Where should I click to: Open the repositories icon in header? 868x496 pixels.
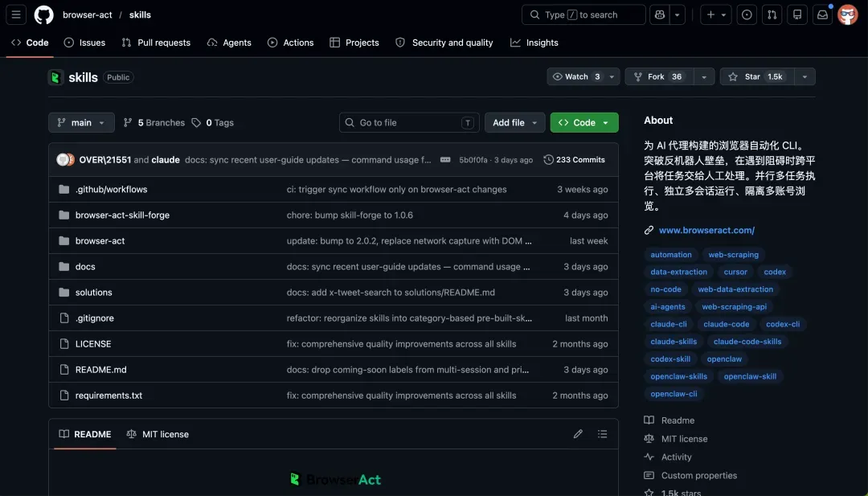pos(797,15)
